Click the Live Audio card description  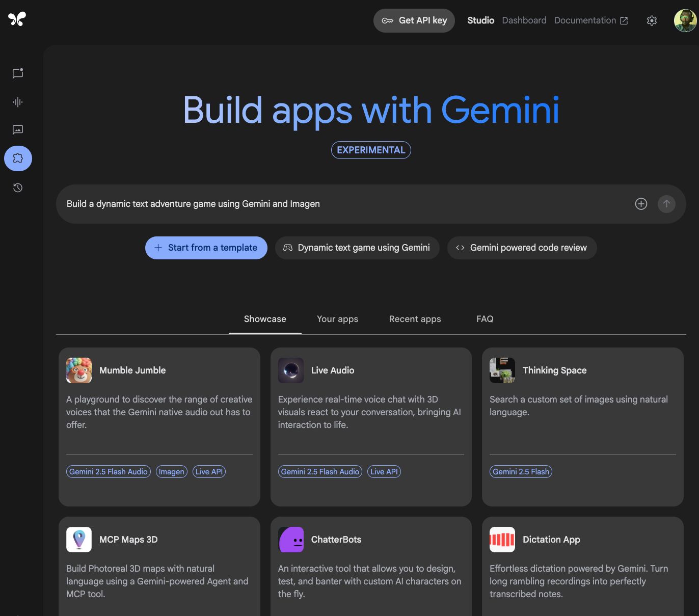(370, 412)
